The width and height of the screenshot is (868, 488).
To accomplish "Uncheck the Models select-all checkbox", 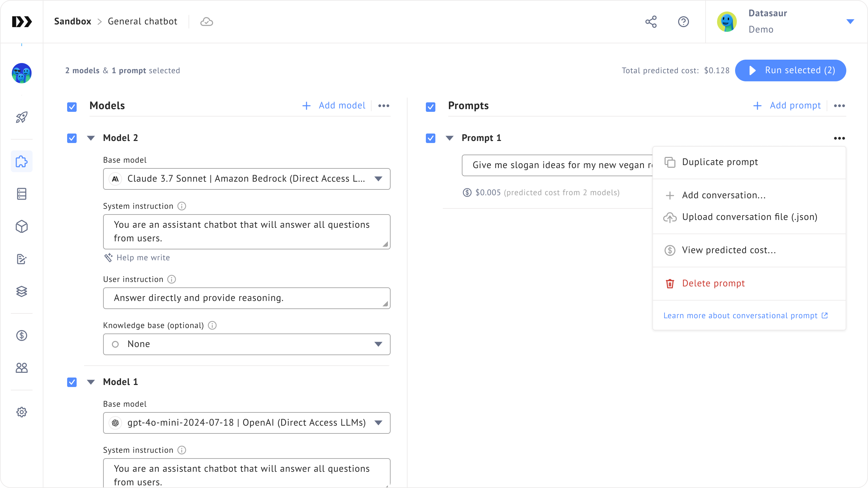I will pos(72,107).
